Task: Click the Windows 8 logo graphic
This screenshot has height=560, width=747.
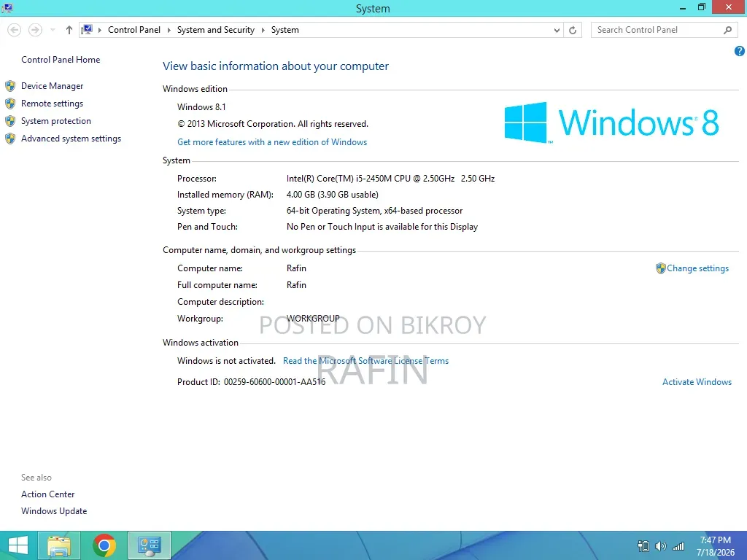Action: click(x=612, y=122)
